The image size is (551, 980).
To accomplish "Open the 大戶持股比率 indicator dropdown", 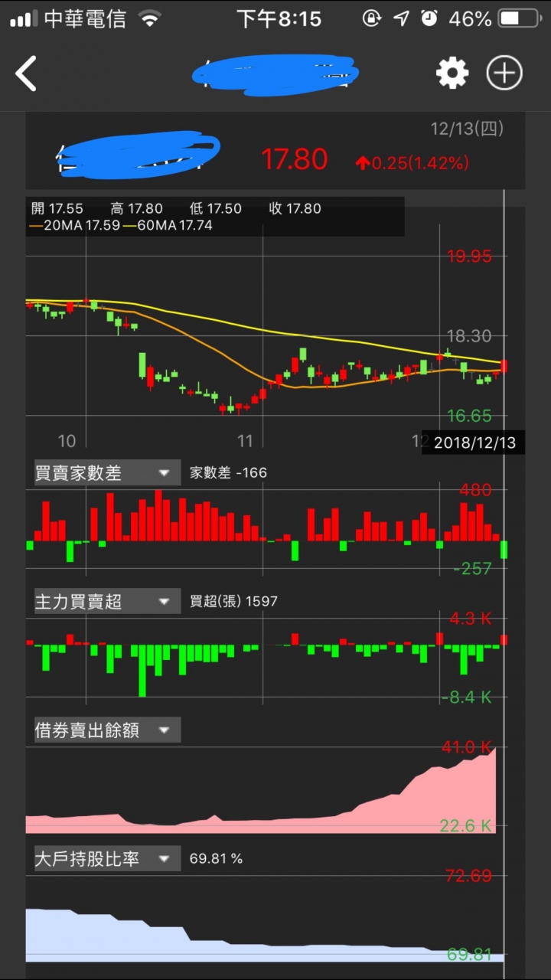I will [x=107, y=858].
